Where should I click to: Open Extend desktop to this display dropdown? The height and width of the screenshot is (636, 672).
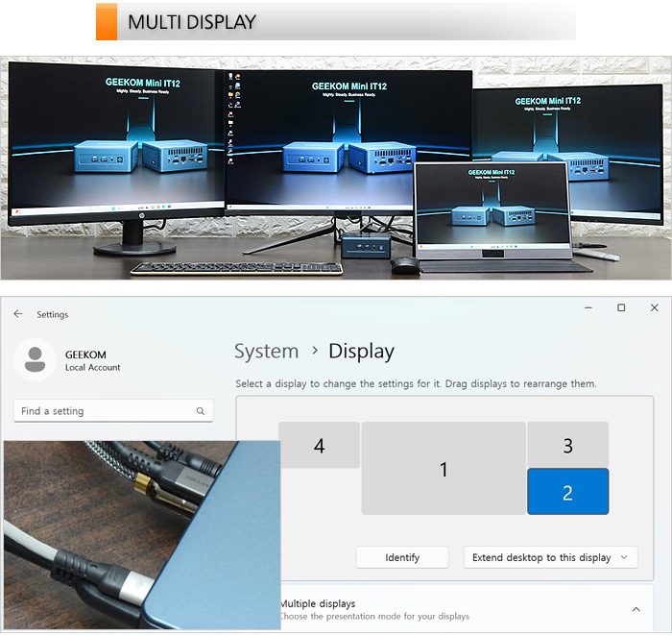pyautogui.click(x=551, y=557)
